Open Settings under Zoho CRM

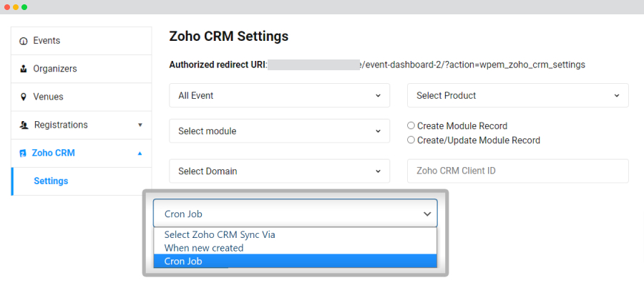pos(51,181)
